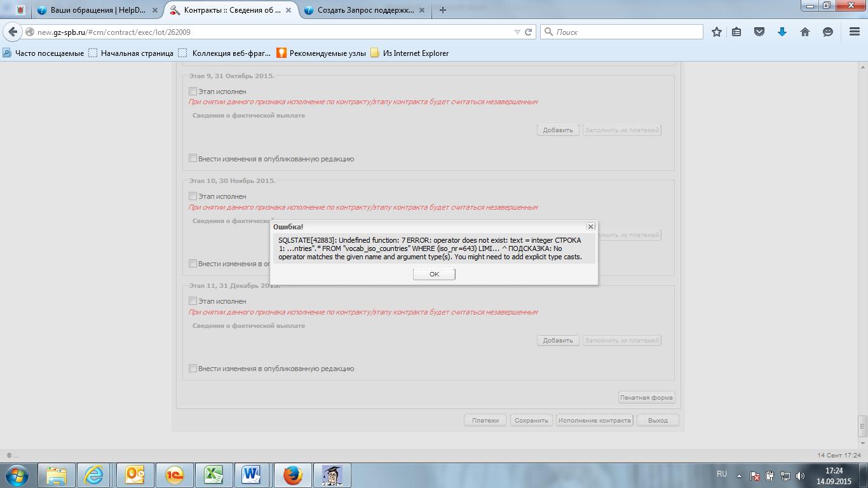Click Добавить in Этап 11
The width and height of the screenshot is (868, 488).
(558, 341)
